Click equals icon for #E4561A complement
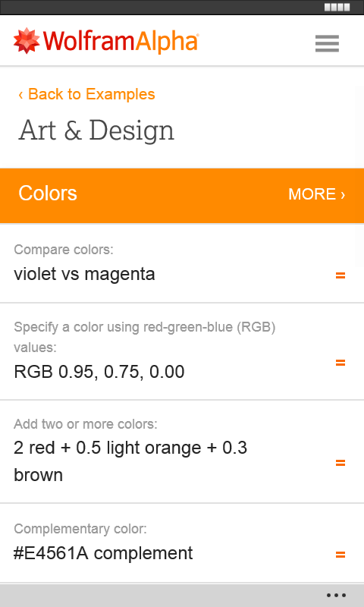 pyautogui.click(x=340, y=555)
